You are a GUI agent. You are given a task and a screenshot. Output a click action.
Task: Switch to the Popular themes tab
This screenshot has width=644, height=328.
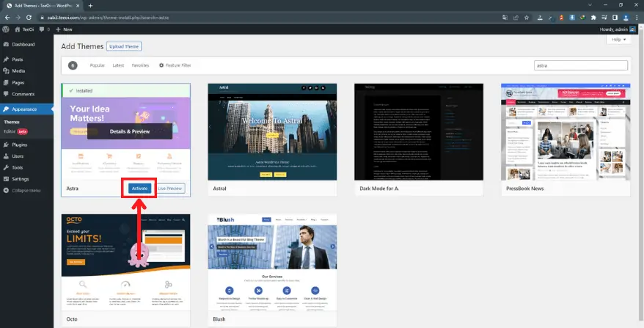(x=98, y=65)
